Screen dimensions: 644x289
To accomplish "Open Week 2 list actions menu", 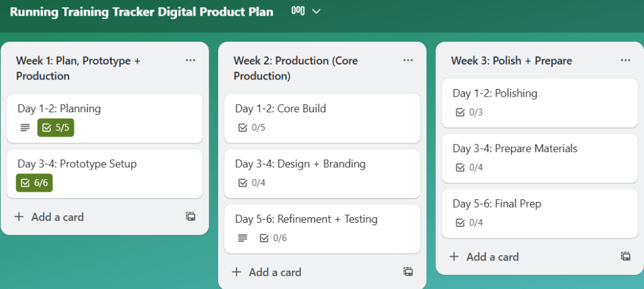I will [408, 60].
